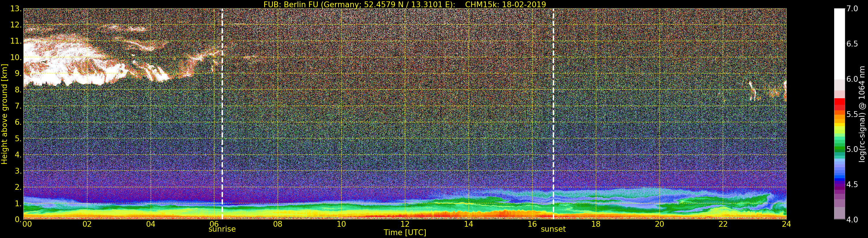
Task: Click the '0.' height axis tick label
Action: [18, 220]
